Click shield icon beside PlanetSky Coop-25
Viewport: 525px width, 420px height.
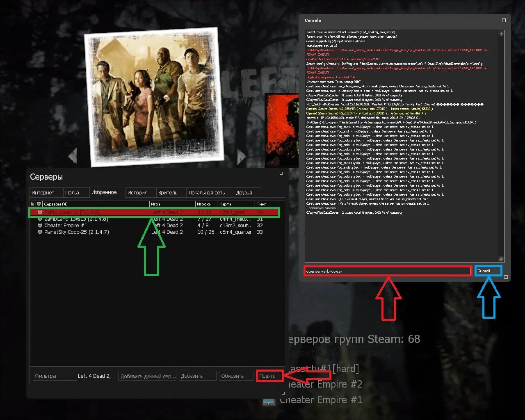click(40, 232)
